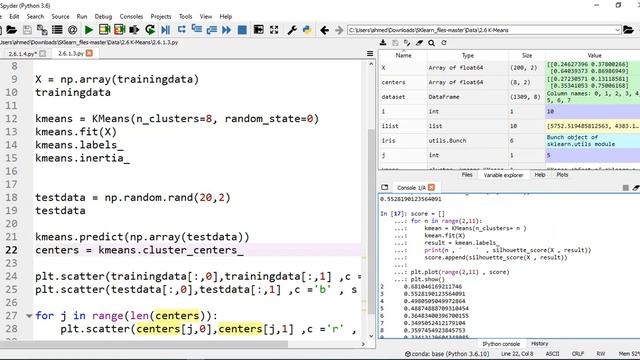
Task: Start debugging with the debug icon
Action: tap(165, 30)
